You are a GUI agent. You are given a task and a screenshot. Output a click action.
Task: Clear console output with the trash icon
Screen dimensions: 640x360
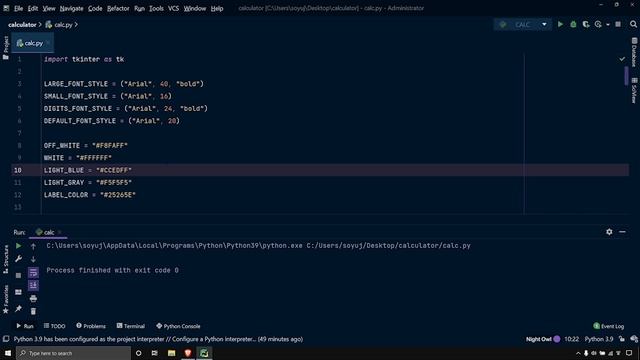coord(33,311)
